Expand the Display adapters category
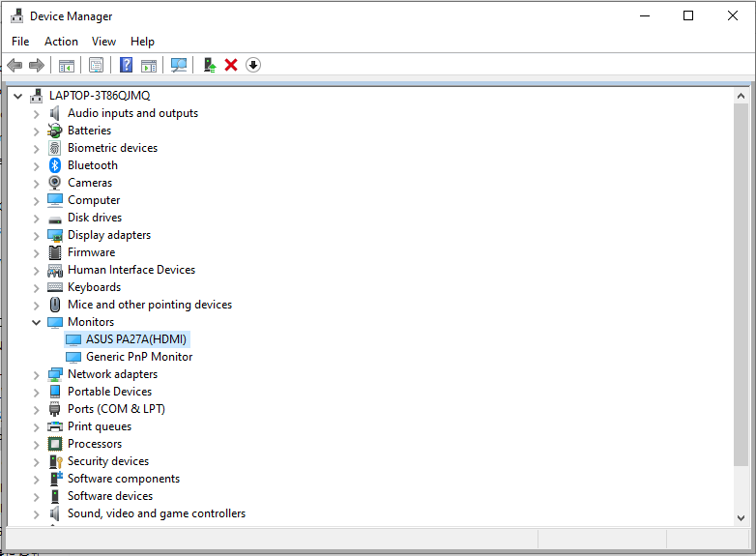The width and height of the screenshot is (756, 556). coord(36,235)
